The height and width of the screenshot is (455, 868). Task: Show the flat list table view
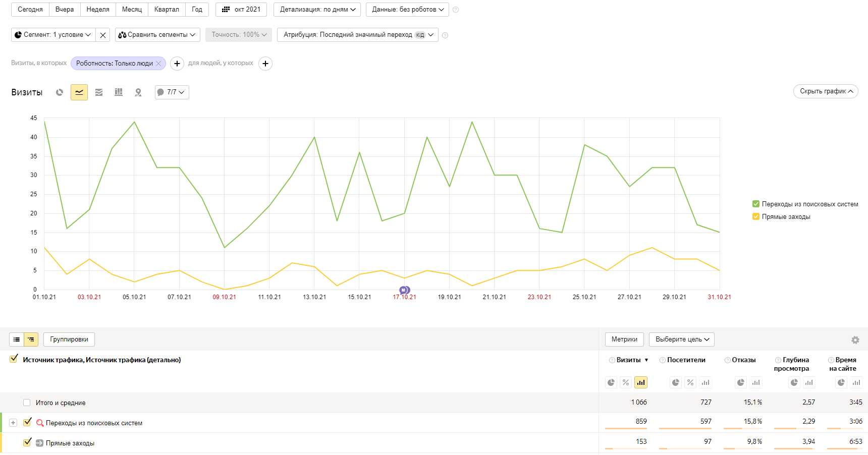[x=17, y=339]
